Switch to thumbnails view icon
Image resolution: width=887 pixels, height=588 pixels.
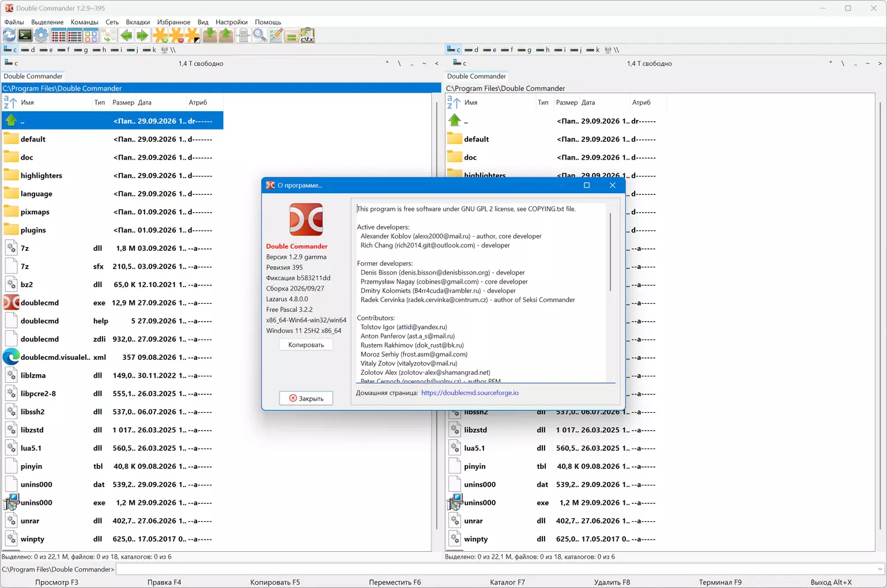tap(91, 36)
